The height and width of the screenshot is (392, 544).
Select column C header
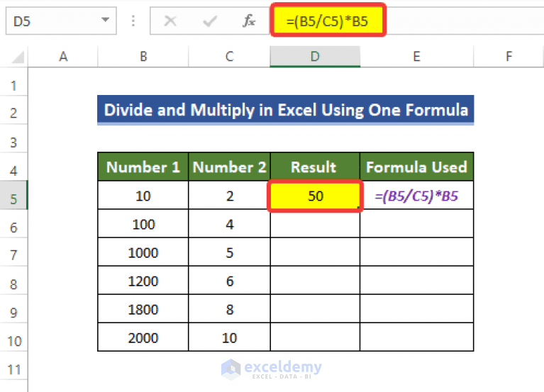click(229, 56)
